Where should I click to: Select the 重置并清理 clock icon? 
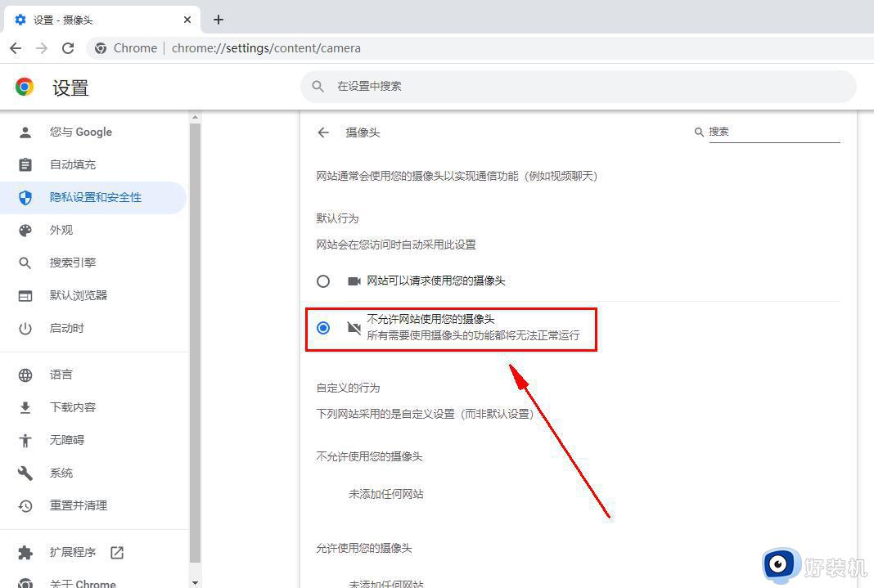pyautogui.click(x=25, y=505)
